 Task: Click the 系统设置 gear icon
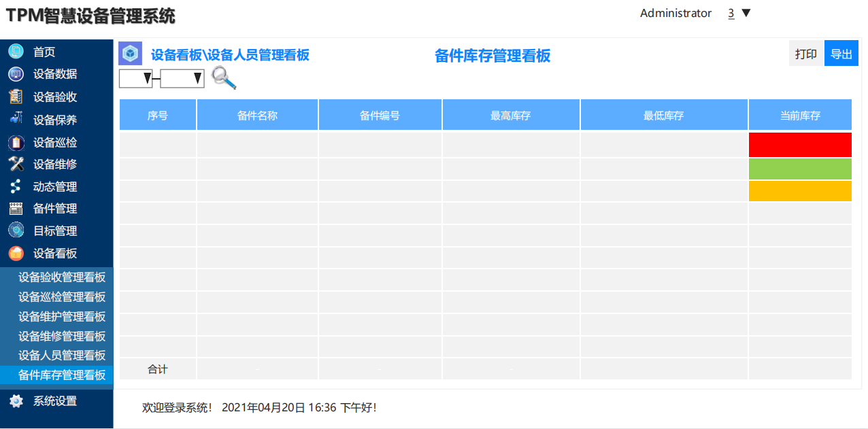[x=16, y=401]
